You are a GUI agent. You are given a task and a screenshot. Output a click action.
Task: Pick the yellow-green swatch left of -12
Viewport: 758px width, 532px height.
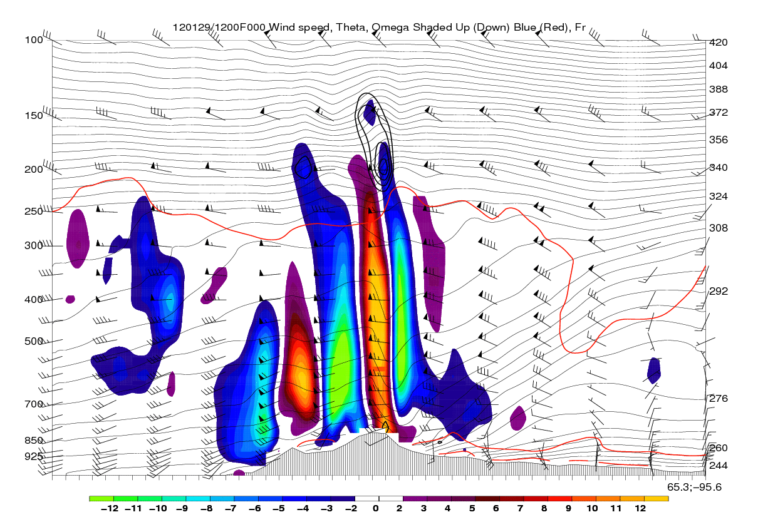click(101, 499)
